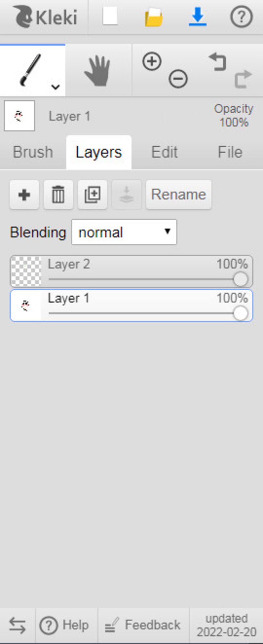Open the Edit tab
263x644 pixels.
click(x=164, y=152)
